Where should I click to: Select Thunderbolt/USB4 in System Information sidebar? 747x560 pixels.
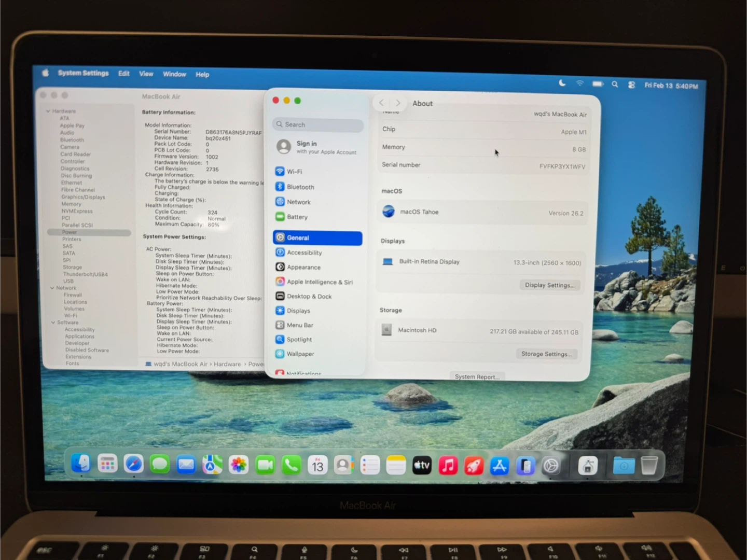85,274
